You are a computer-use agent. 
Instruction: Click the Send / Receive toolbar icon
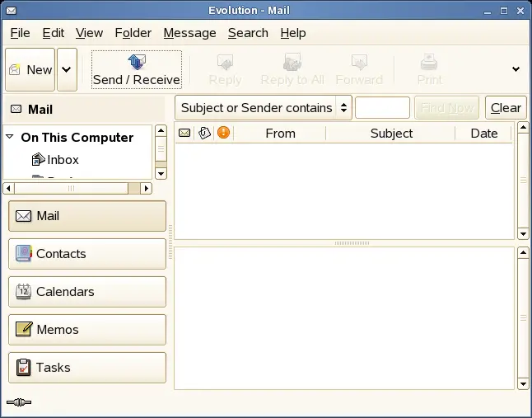[x=136, y=62]
